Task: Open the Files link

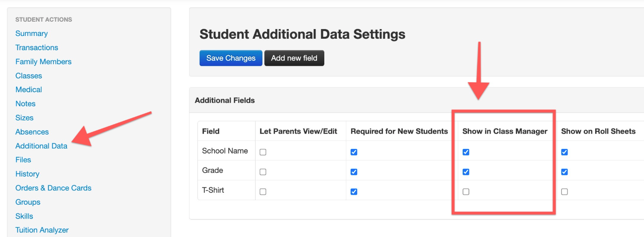Action: tap(23, 160)
